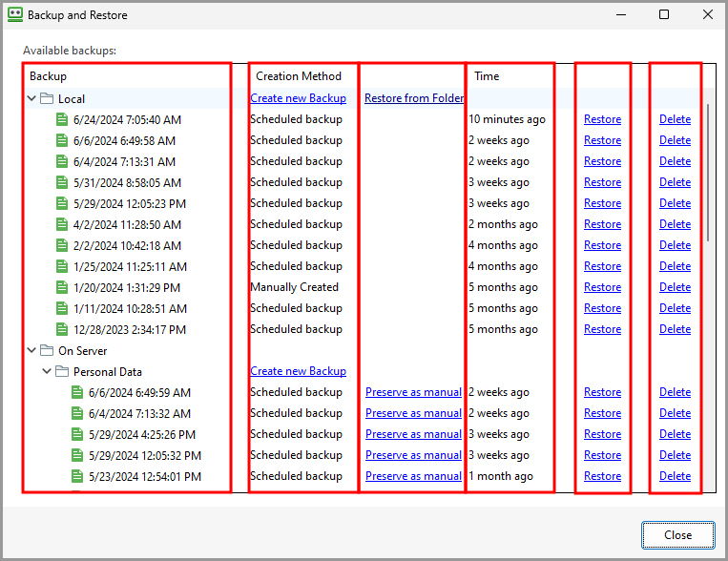This screenshot has height=561, width=728.
Task: Click file icon of 6/6/2024 6:49:59 AM backup
Action: click(x=77, y=392)
